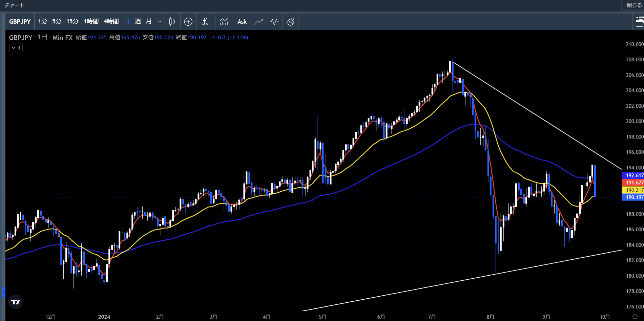Click the 終値 190.197 close value

(x=191, y=38)
